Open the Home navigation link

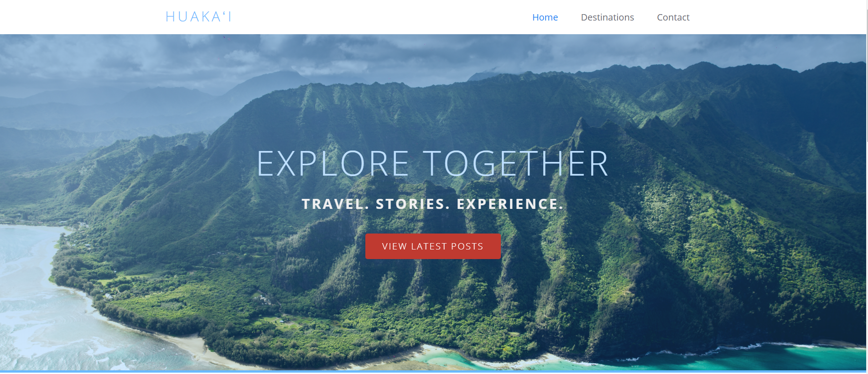(545, 17)
